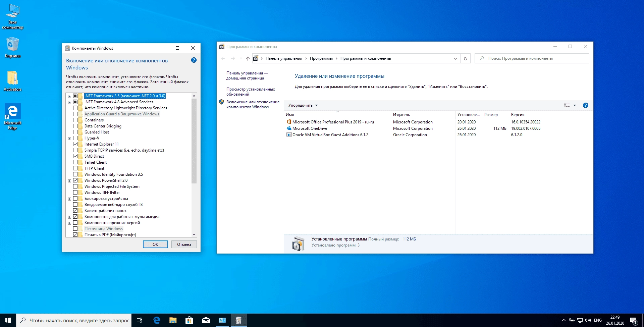
Task: Go back in Программы и компоненты window
Action: click(223, 58)
